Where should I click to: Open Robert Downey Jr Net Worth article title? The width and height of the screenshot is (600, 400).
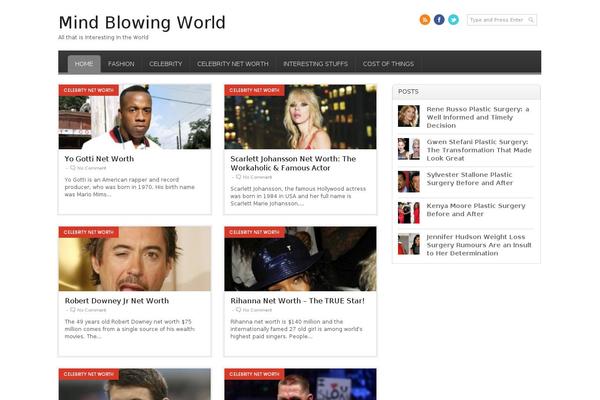pos(117,301)
